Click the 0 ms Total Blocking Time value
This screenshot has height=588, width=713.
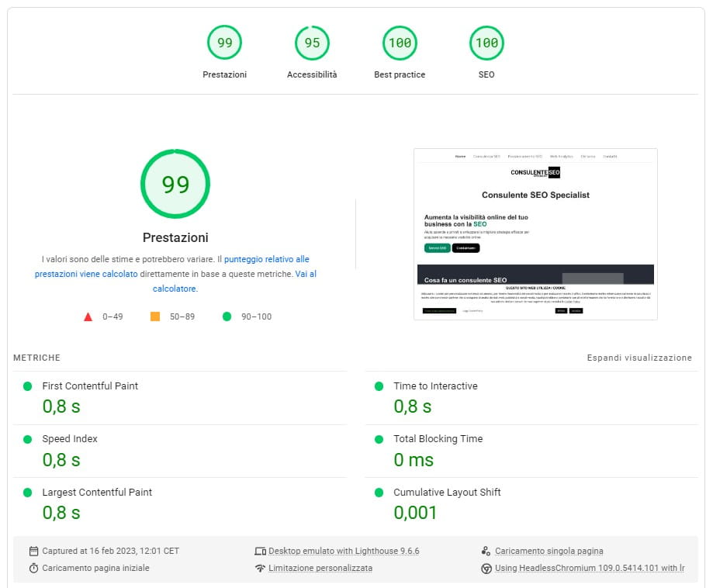click(x=414, y=460)
